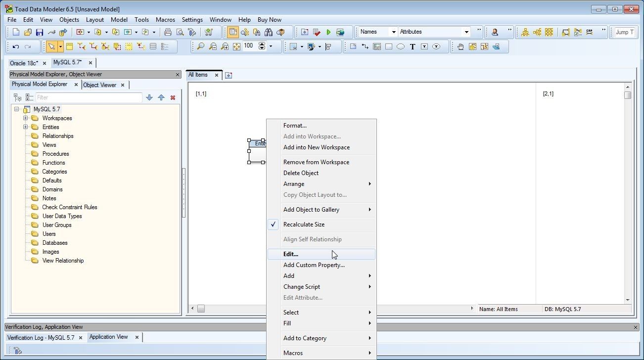Screen dimensions: 644x360
Task: Select the View Relationship tree item
Action: pos(63,261)
